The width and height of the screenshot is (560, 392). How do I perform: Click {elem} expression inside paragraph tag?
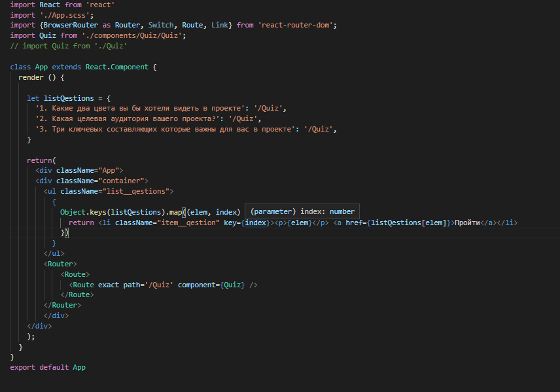300,223
